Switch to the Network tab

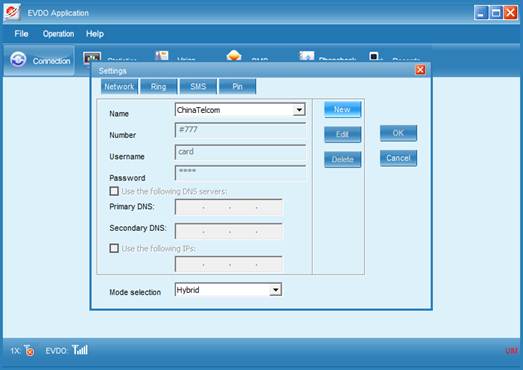click(x=119, y=87)
